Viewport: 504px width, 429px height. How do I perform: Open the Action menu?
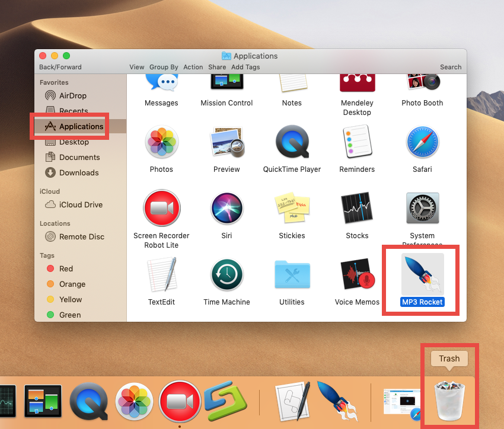193,67
